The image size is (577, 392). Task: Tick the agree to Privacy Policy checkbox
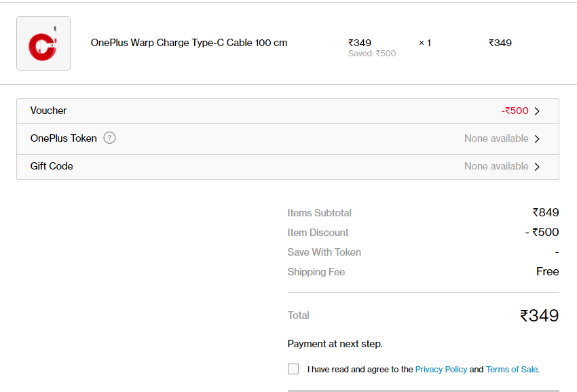[293, 369]
